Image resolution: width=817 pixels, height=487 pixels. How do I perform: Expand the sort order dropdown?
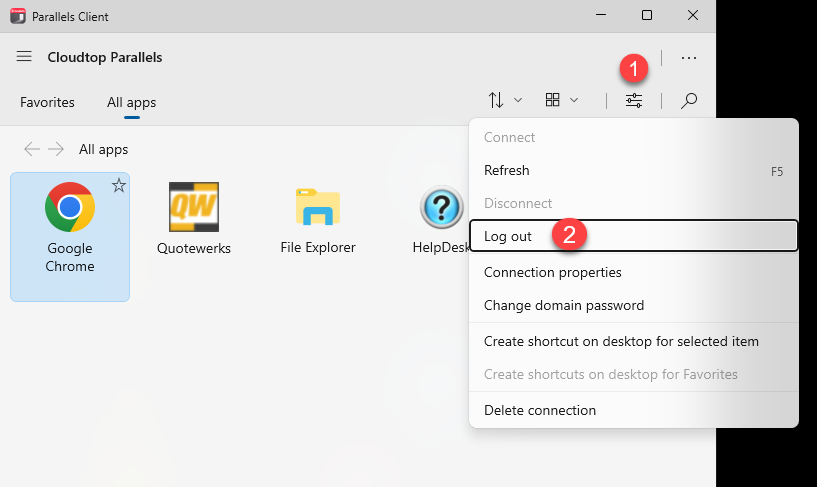(505, 100)
